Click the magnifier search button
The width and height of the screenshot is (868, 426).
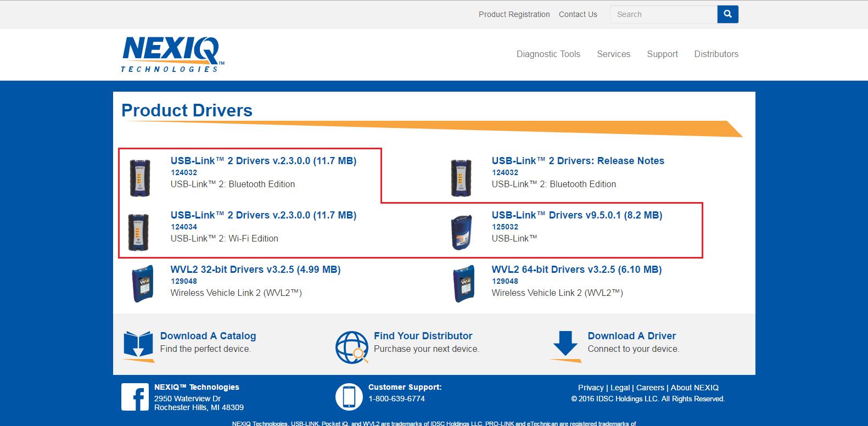[x=727, y=14]
